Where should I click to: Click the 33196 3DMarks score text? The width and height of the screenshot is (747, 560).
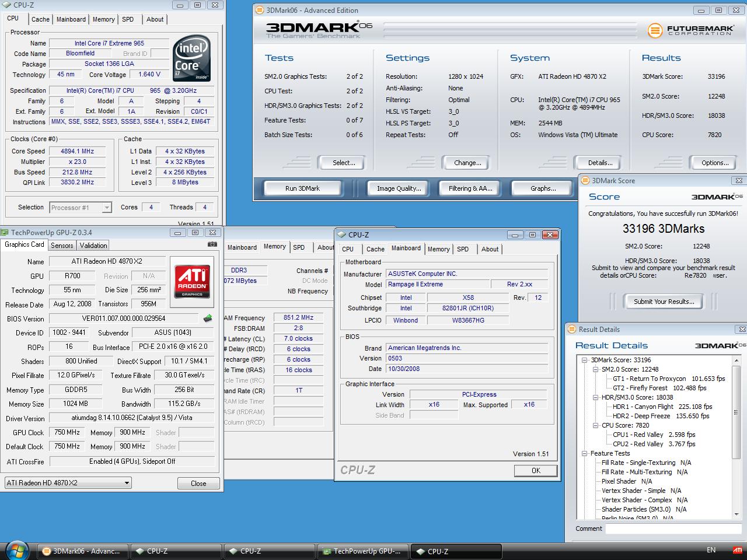(x=664, y=229)
